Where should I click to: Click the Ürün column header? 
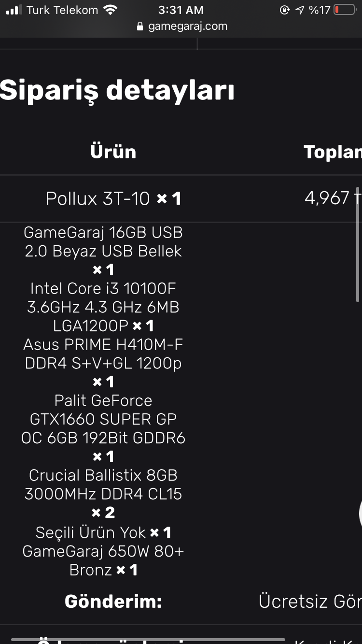(113, 152)
